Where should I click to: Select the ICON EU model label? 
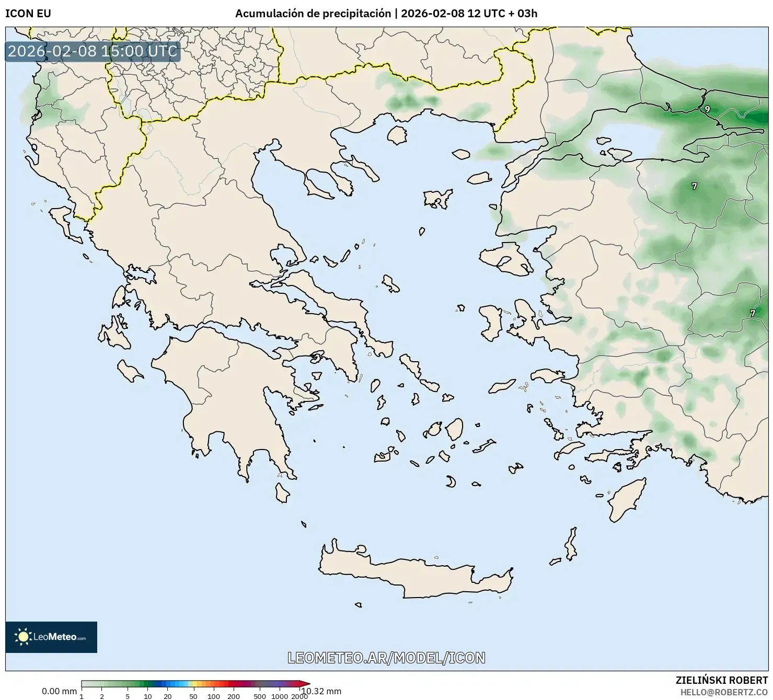27,14
